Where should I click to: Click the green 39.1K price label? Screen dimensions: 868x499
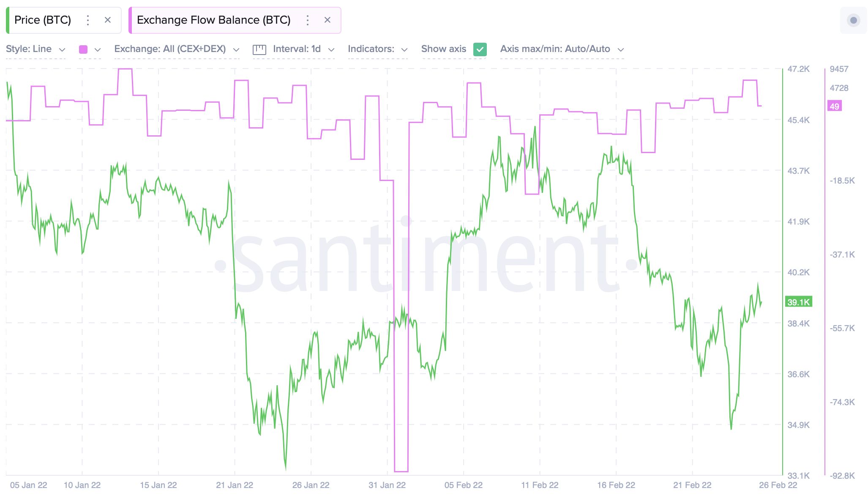point(798,302)
